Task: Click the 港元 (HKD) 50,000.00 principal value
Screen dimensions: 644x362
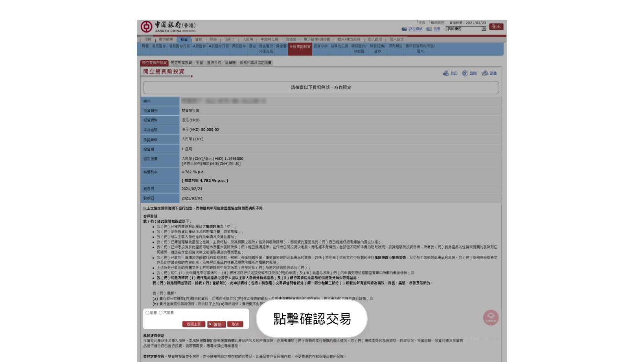Action: point(200,129)
